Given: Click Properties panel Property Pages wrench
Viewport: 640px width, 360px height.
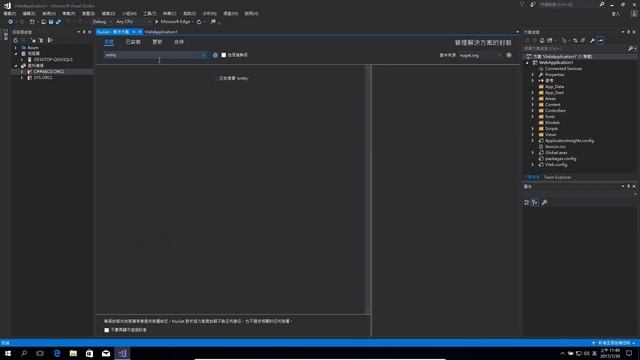Looking at the screenshot, I should pyautogui.click(x=544, y=202).
